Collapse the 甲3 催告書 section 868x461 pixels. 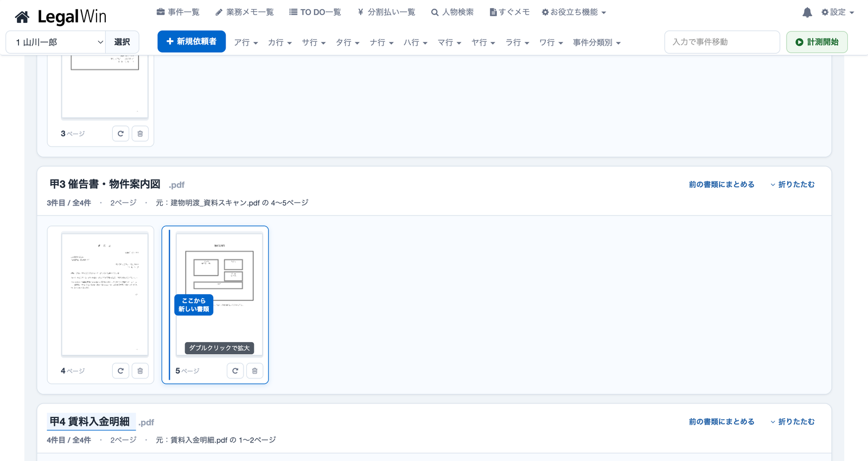coord(793,185)
